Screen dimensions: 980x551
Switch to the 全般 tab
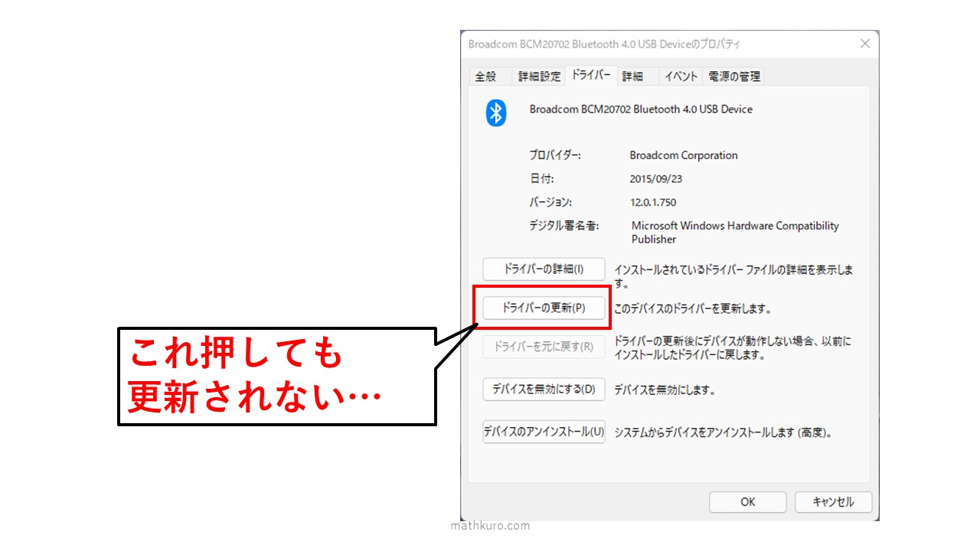click(485, 77)
